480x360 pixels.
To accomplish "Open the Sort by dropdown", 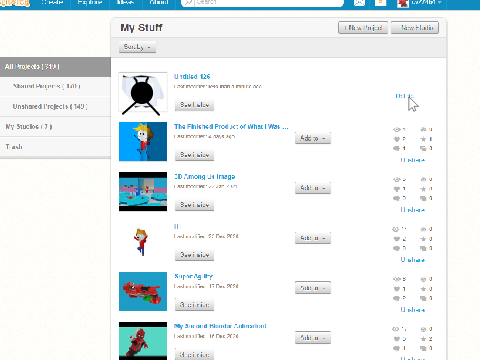I will click(x=137, y=47).
